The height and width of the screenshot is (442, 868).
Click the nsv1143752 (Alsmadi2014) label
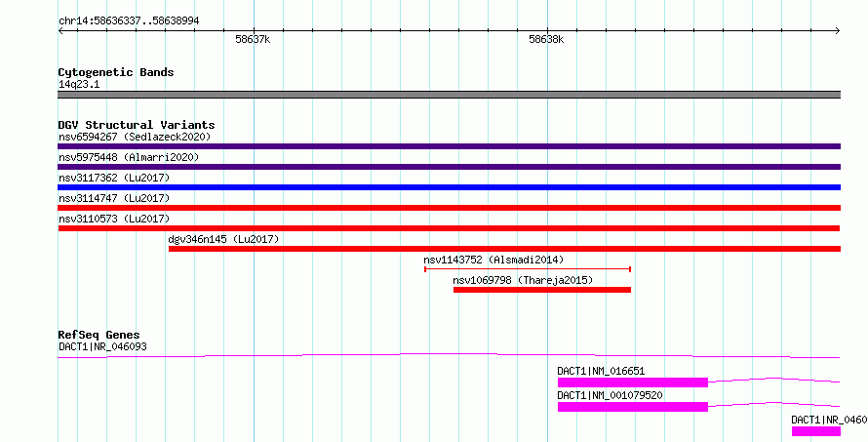[493, 260]
